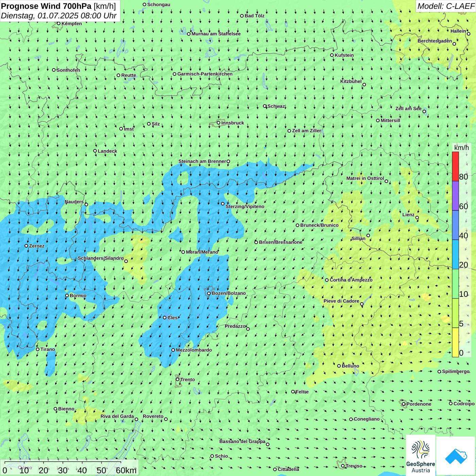
Task: Click the 'Sterzing/Vipiteno' label
Action: pos(245,206)
